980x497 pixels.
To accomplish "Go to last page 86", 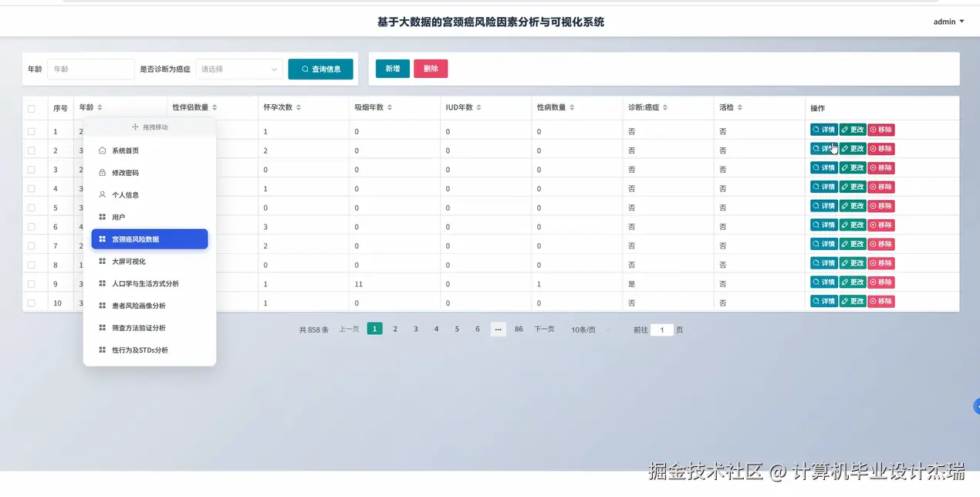I will coord(519,330).
